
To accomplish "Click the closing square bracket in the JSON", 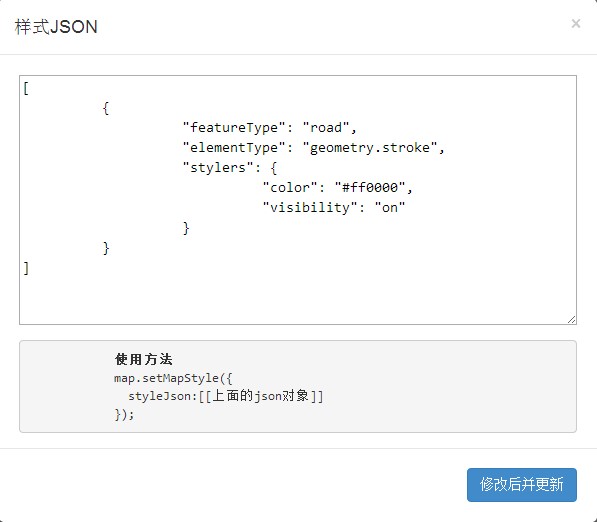I will click(26, 268).
